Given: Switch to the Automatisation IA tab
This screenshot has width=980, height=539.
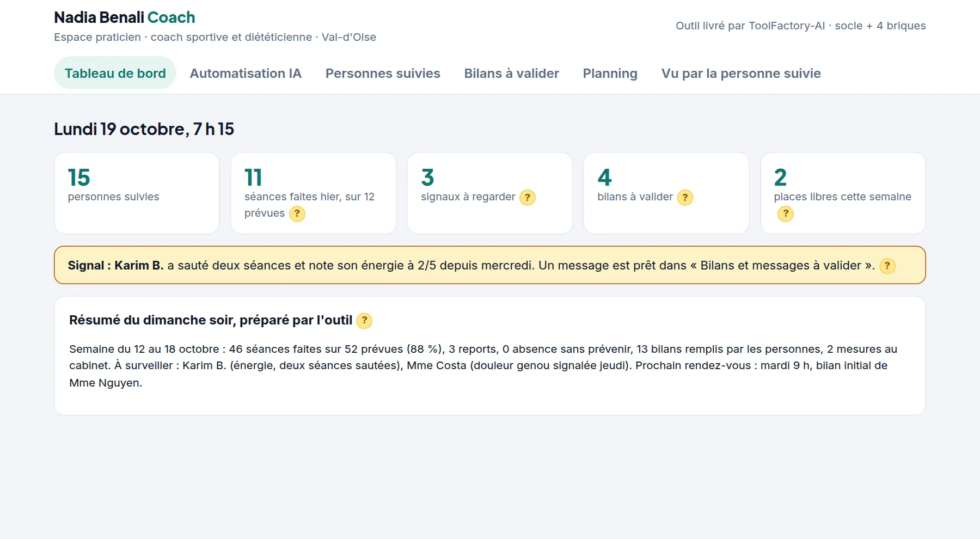Looking at the screenshot, I should 246,73.
